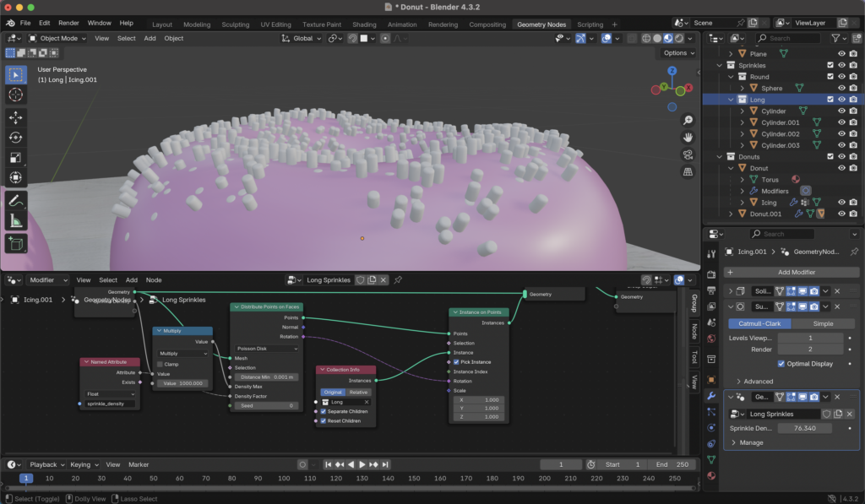Switch to wireframe viewport shading
This screenshot has height=504, width=865.
point(646,38)
